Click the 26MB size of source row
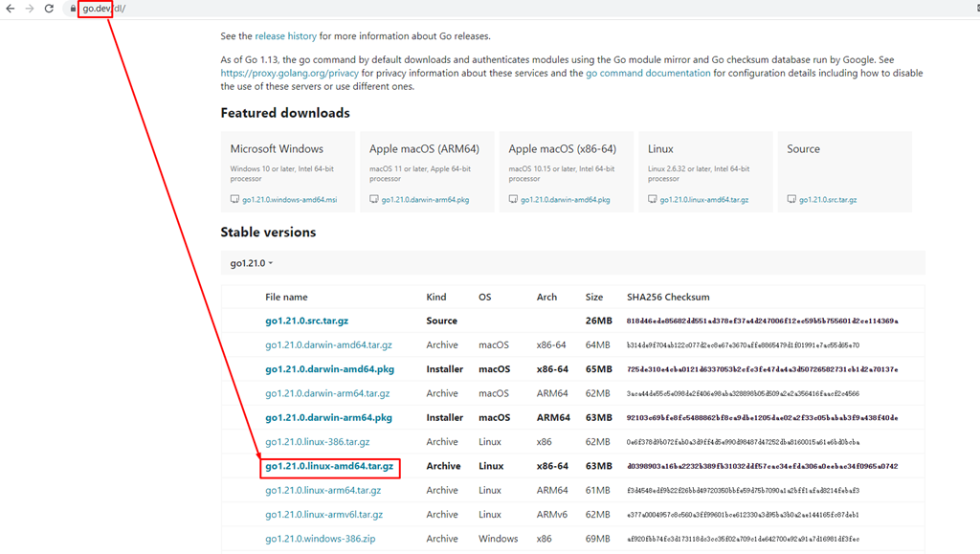This screenshot has width=980, height=554. point(598,321)
